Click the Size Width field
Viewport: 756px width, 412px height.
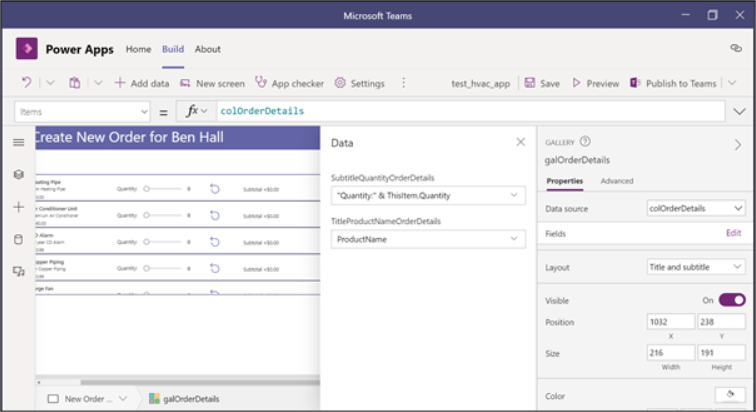click(x=671, y=353)
